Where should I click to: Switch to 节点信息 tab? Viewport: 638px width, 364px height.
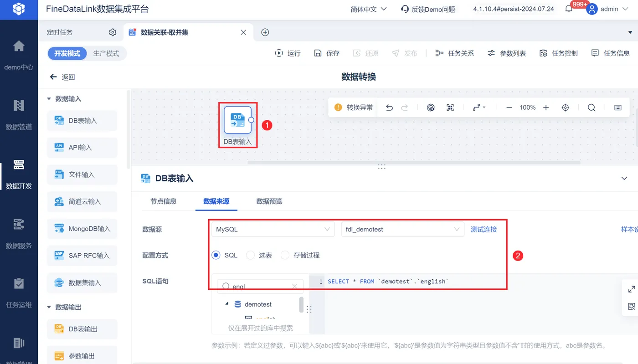click(163, 201)
